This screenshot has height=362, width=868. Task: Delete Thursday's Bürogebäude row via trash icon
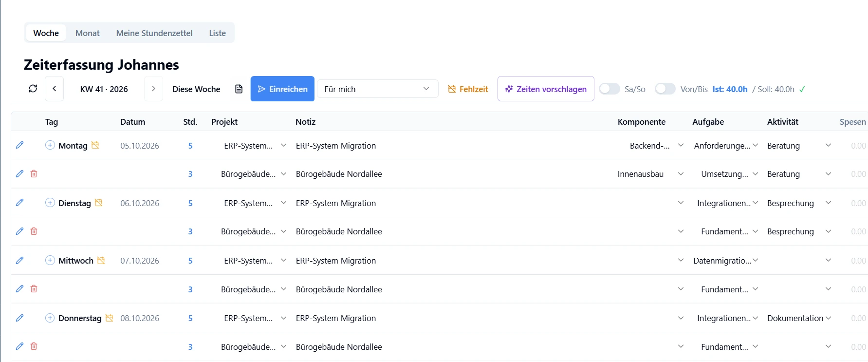point(34,346)
